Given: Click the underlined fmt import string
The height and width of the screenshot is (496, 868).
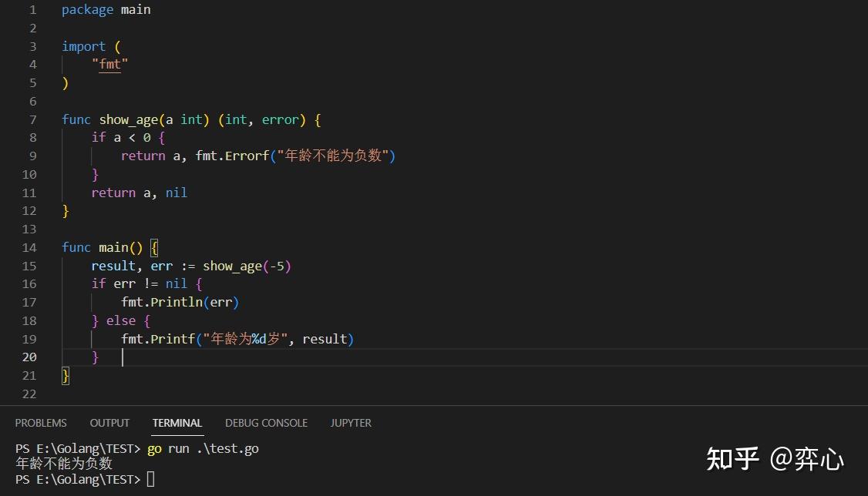Looking at the screenshot, I should (x=109, y=64).
